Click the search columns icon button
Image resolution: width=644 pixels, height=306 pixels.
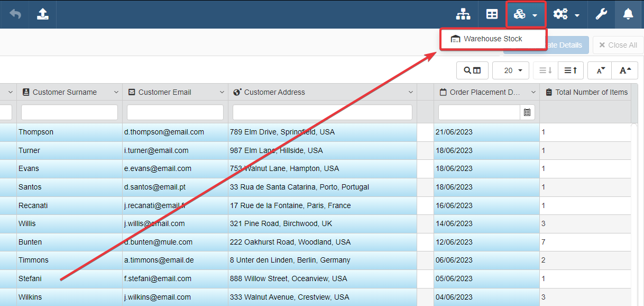(x=472, y=70)
